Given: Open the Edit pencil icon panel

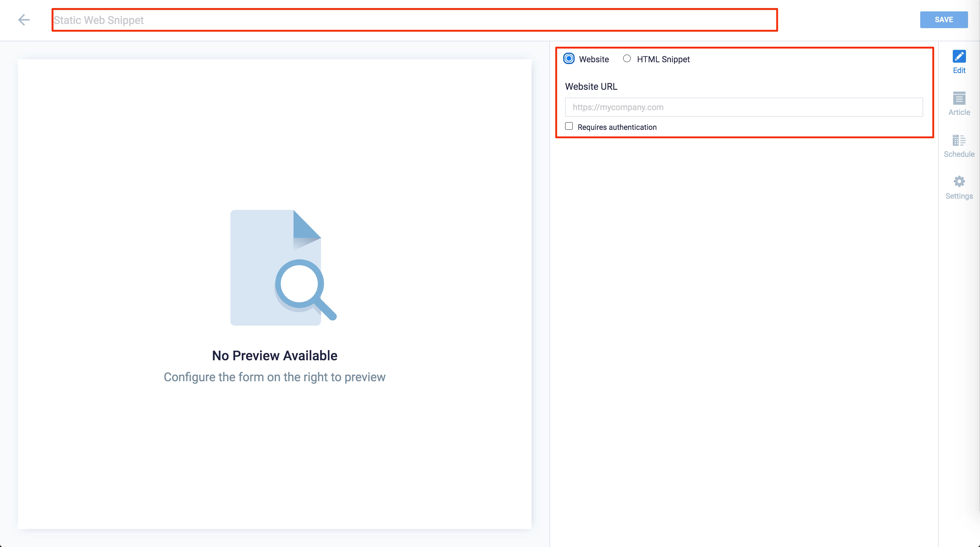Looking at the screenshot, I should [959, 56].
